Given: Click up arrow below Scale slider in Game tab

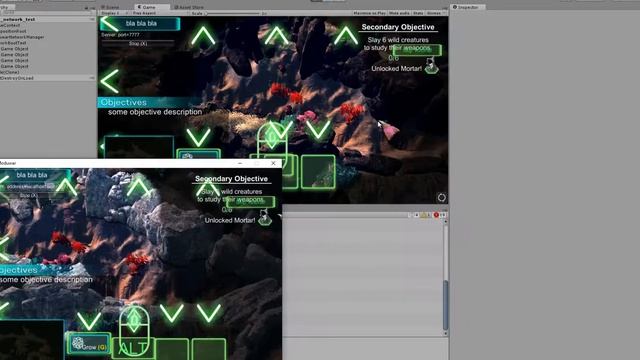Looking at the screenshot, I should tap(203, 36).
